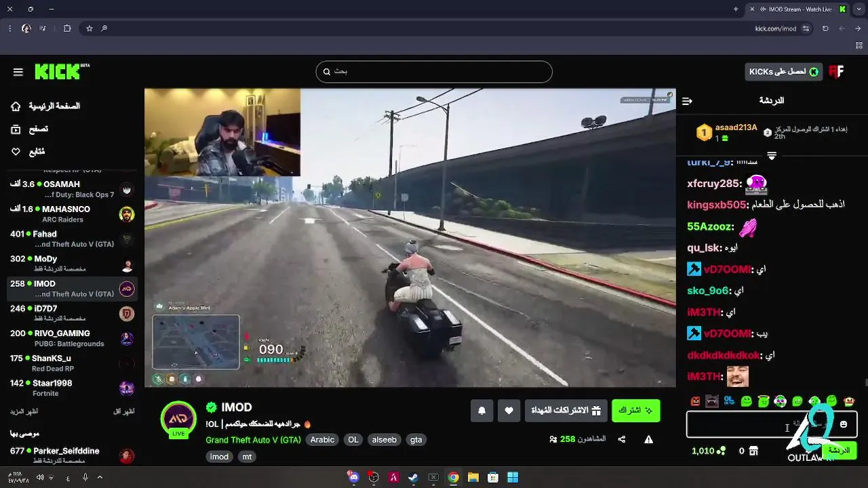Click username 55Azooz in chat
Screen dimensions: 868x488
(x=709, y=227)
